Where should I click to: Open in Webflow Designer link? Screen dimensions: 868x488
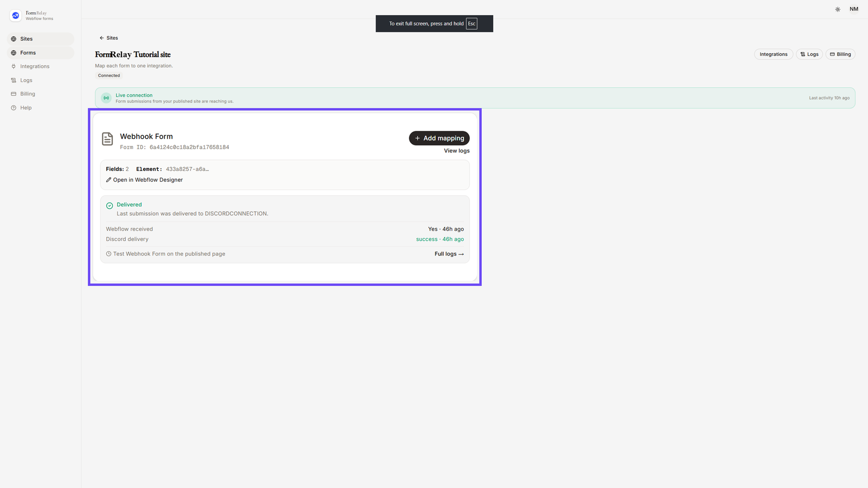tap(144, 180)
